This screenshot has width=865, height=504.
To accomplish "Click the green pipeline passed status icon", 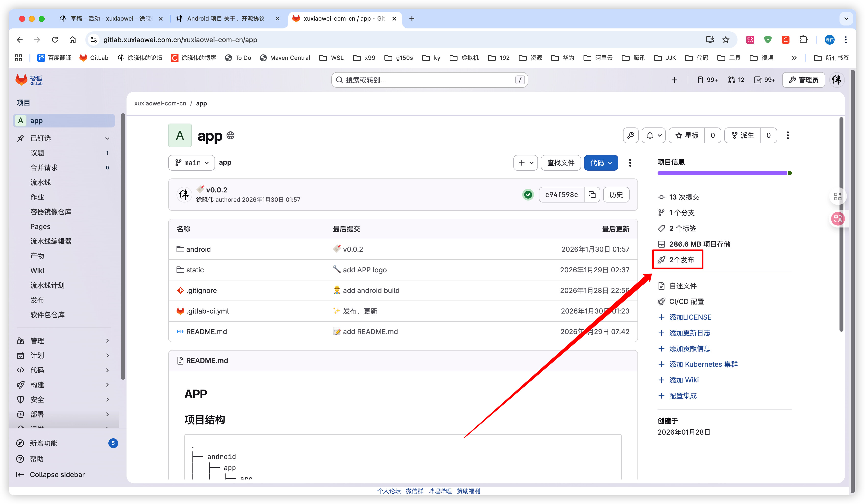I will pos(528,195).
